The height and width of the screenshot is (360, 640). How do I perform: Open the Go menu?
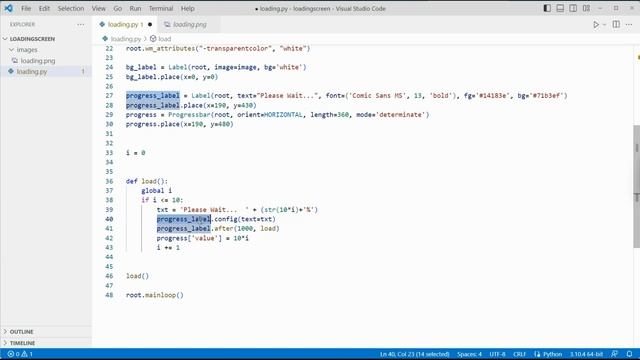pyautogui.click(x=118, y=9)
